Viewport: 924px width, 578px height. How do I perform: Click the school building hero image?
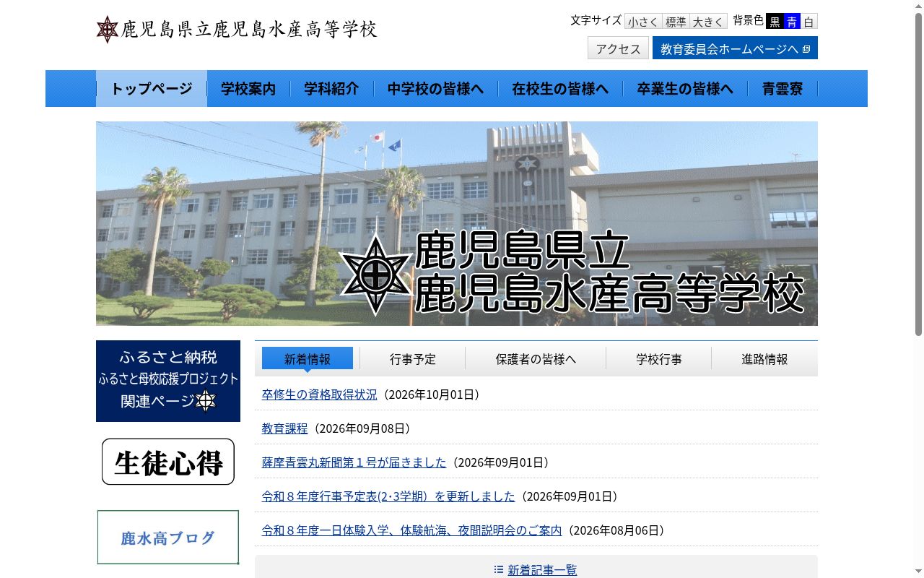[457, 223]
